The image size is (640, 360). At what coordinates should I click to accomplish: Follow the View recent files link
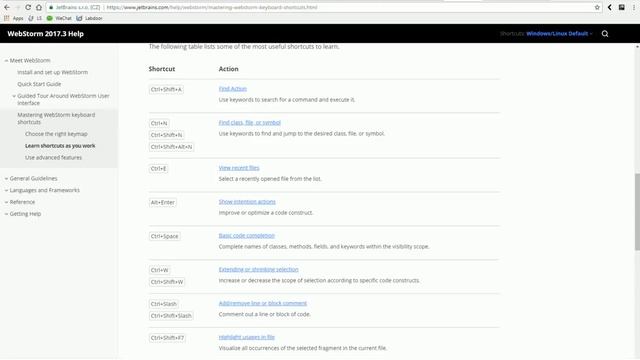click(239, 168)
